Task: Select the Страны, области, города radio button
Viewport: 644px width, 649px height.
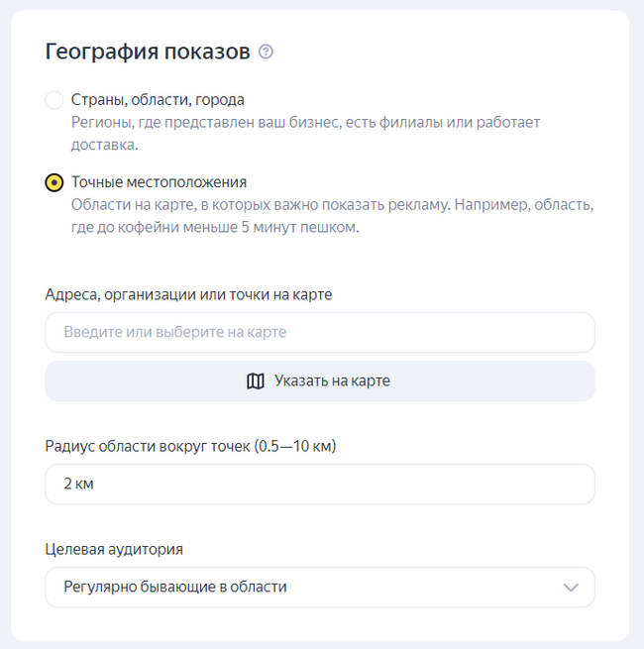Action: pos(54,100)
